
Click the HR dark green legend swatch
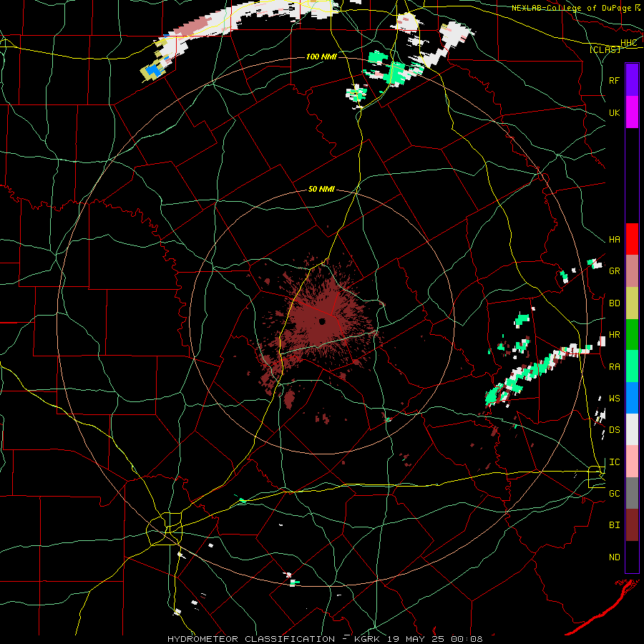coord(632,335)
